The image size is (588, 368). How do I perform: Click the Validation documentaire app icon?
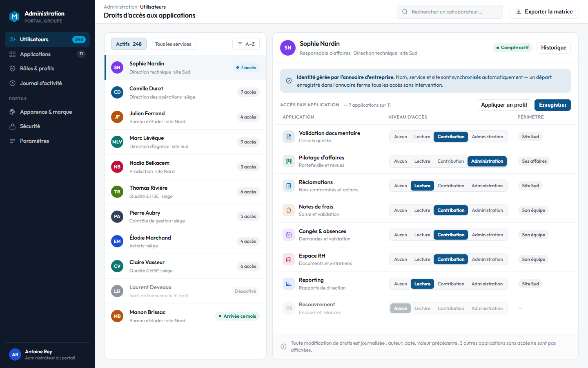pos(289,137)
